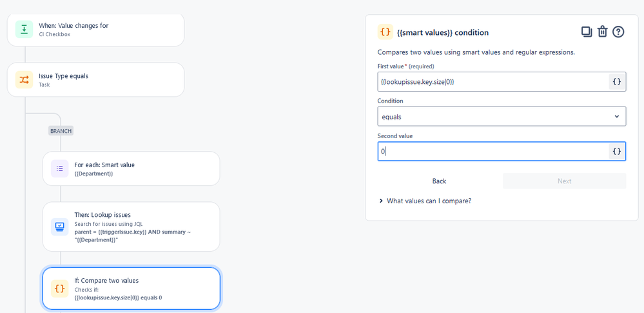Expand 'What values can I compare?' section

(428, 201)
